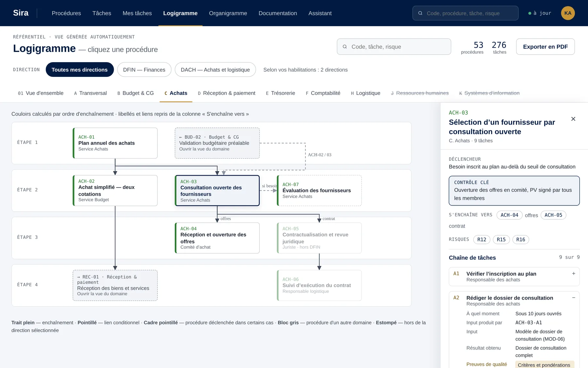Open the BUD-02 Validation budgétaire préalable block
Viewport: 588px width, 368px height.
click(x=217, y=143)
